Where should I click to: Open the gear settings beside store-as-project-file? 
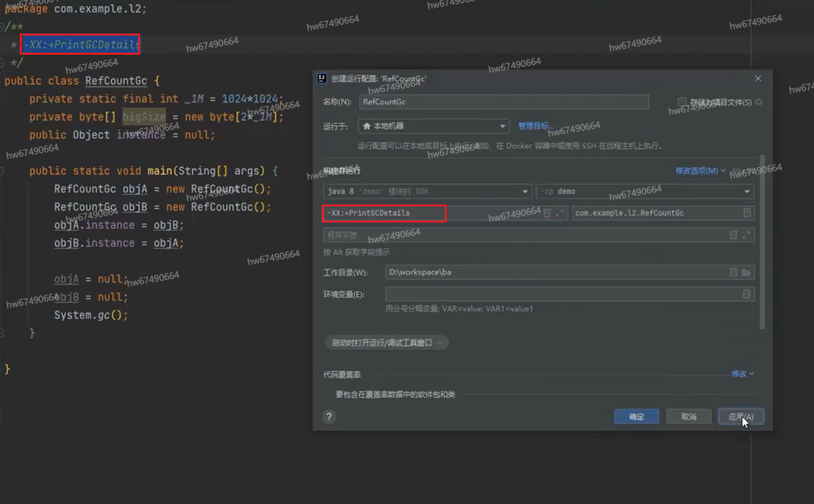pos(759,102)
